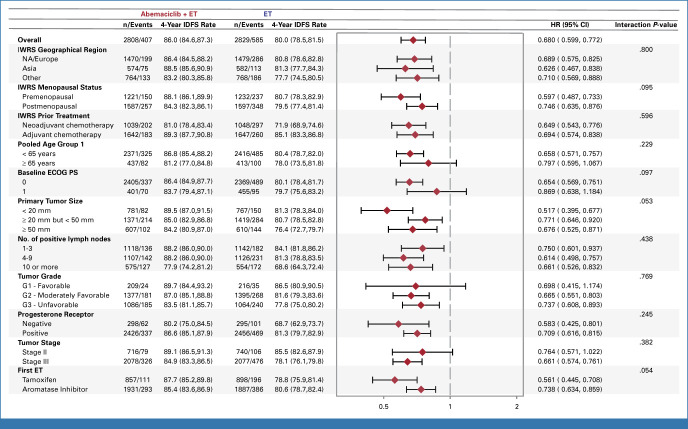Click the hazard ratio value in the Overall row
Screen dimensions: 688x429
coord(570,40)
